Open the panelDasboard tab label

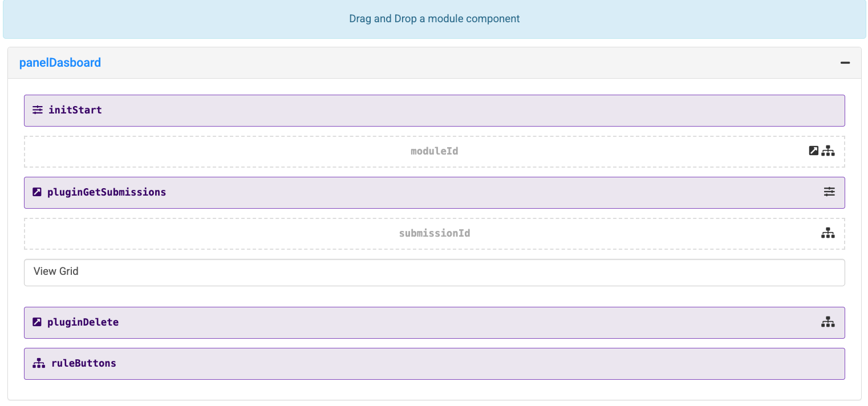(60, 63)
